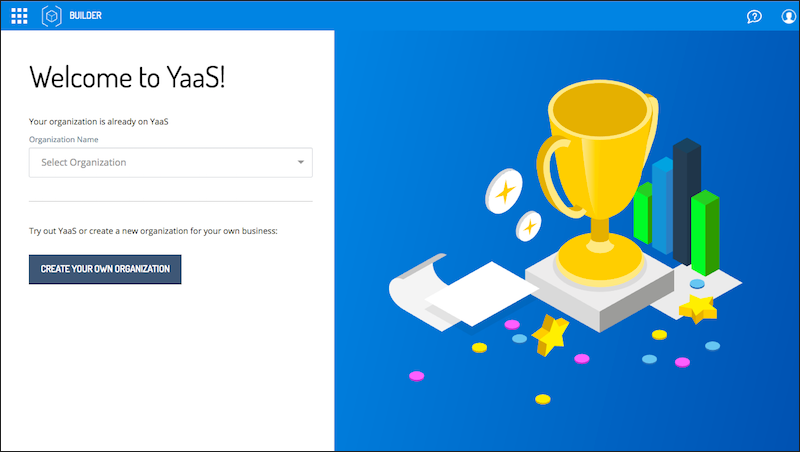Click the Organization Name dropdown arrow

301,162
